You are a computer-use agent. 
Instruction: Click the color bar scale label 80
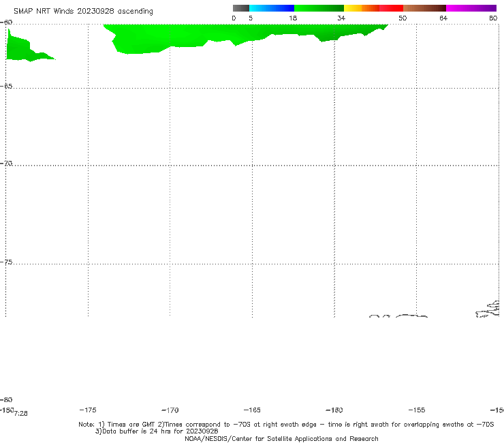(x=493, y=18)
